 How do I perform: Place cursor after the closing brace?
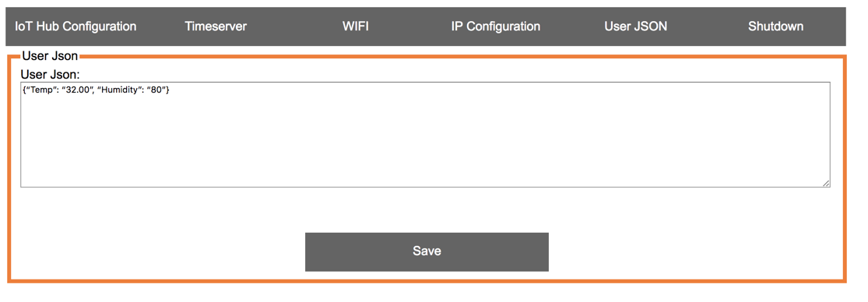click(x=170, y=90)
